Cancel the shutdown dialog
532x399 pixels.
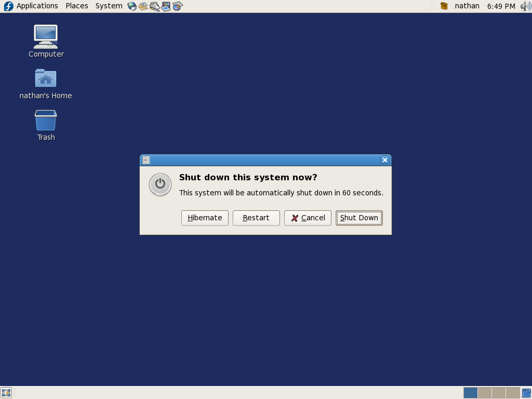coord(308,218)
